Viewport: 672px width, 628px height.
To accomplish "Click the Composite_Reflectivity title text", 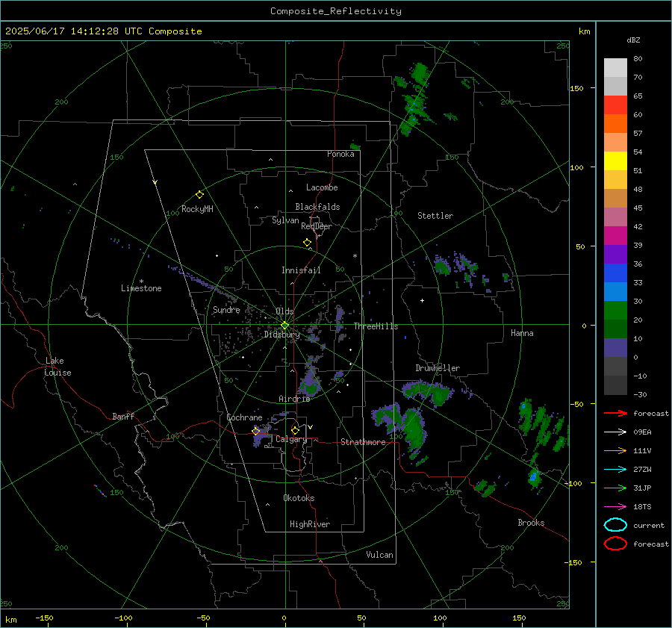I will click(335, 11).
